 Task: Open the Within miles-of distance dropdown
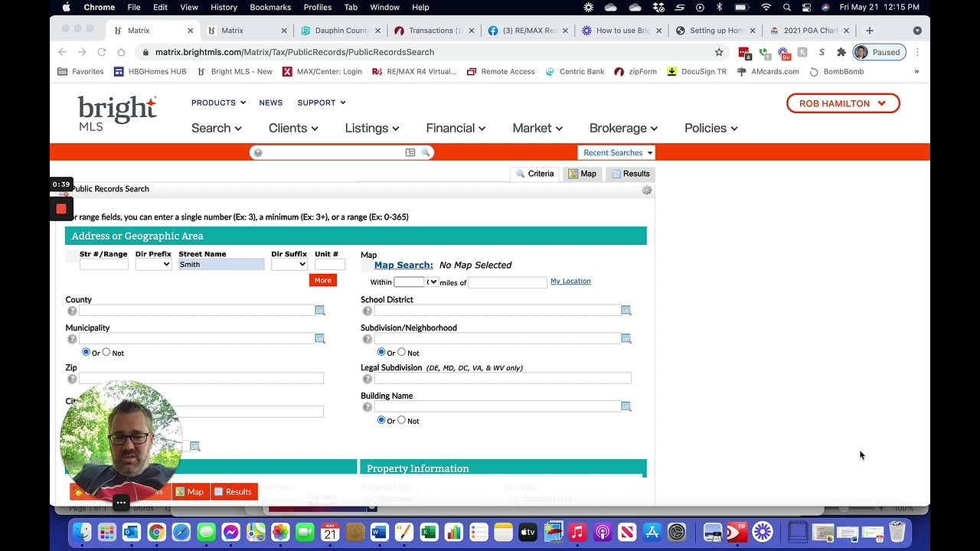click(x=433, y=282)
